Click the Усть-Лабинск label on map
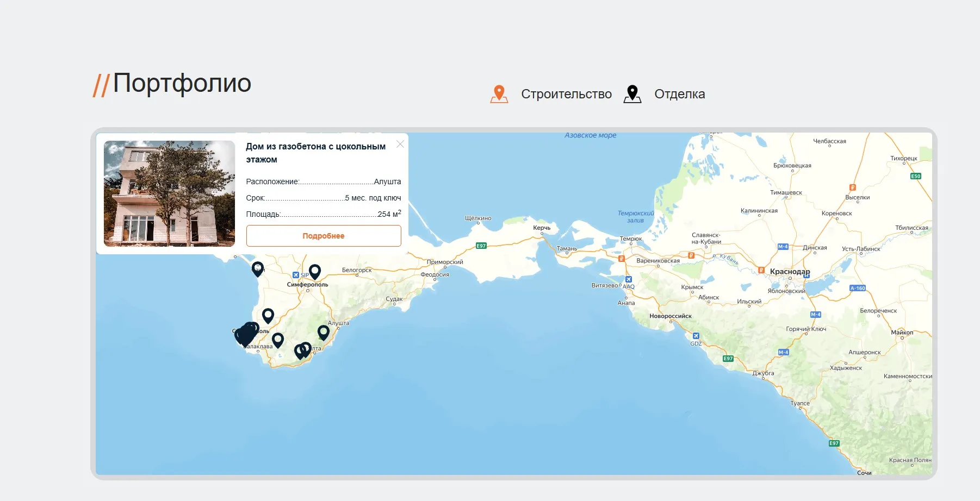Screen dimensions: 980x501 861,249
